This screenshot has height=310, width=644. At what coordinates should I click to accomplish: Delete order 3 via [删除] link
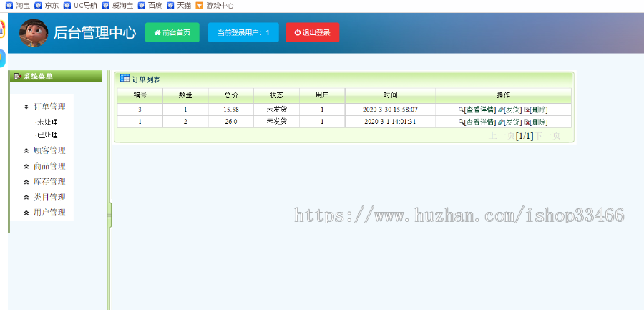(538, 110)
